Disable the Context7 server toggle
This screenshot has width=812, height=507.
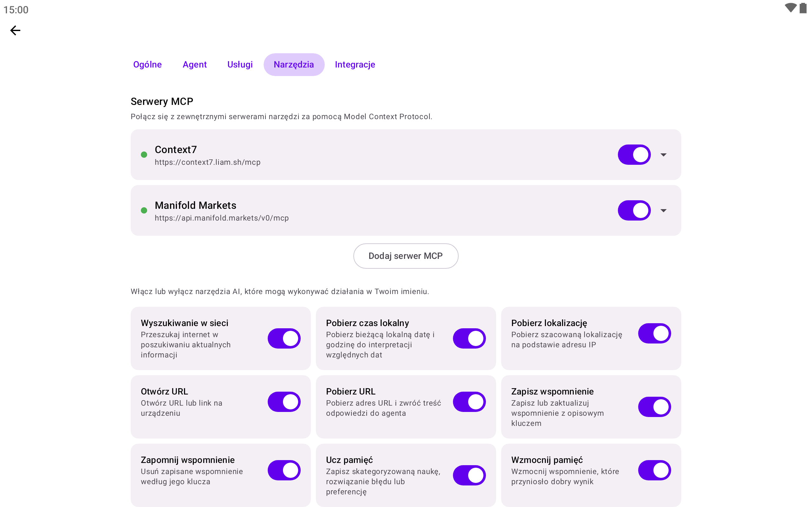(x=634, y=155)
